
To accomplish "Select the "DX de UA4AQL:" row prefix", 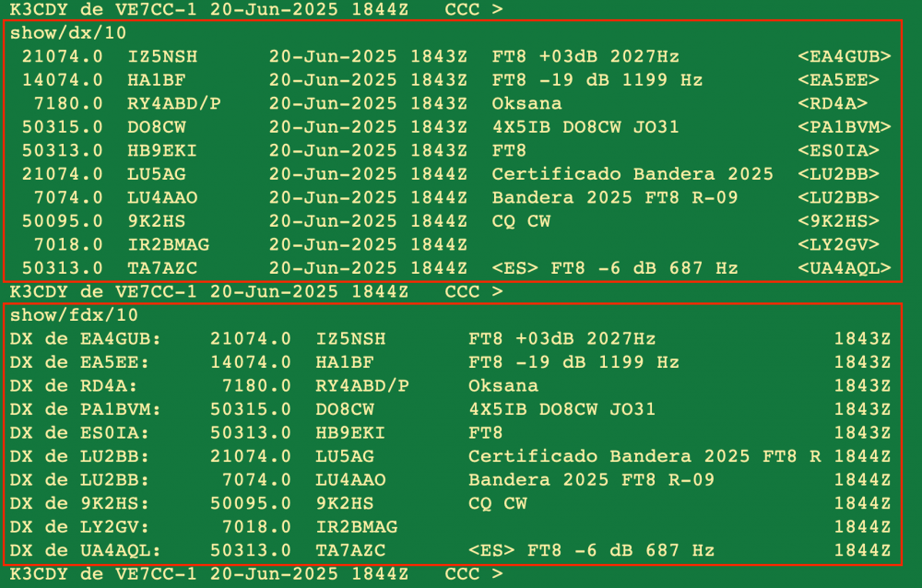I will point(85,550).
